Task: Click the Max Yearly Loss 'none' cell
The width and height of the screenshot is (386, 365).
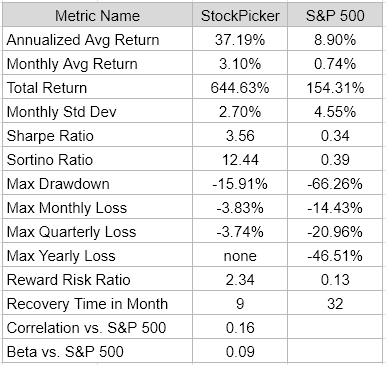Action: pyautogui.click(x=240, y=255)
